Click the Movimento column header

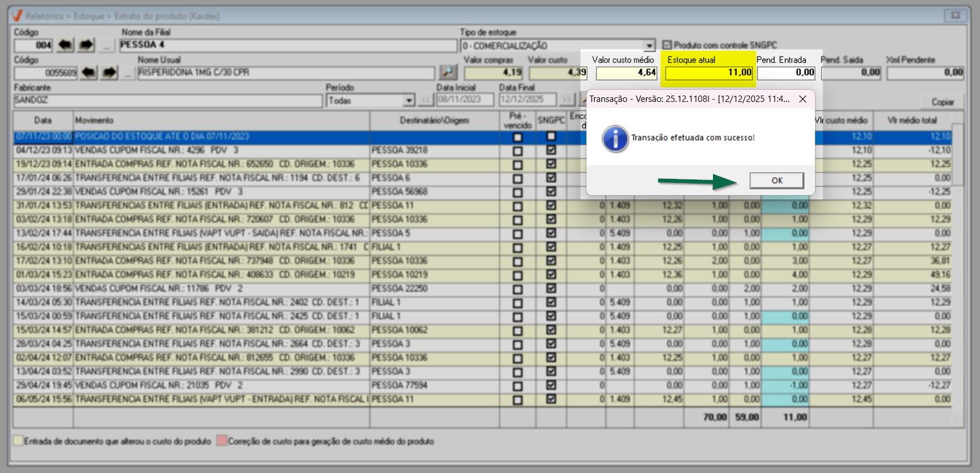tap(221, 121)
